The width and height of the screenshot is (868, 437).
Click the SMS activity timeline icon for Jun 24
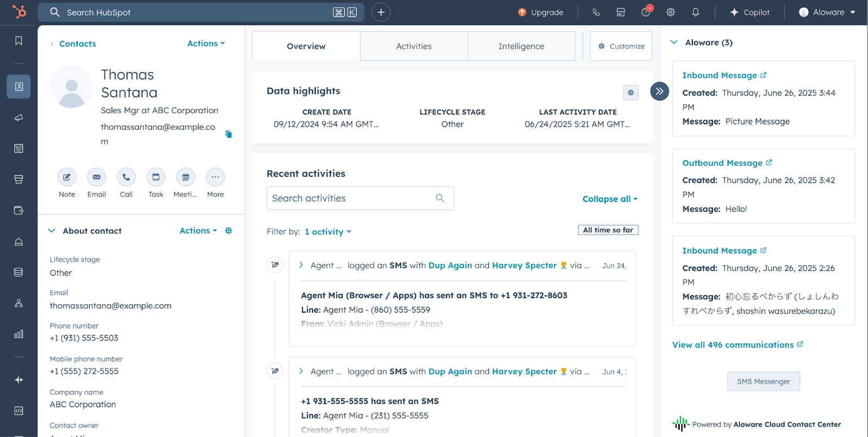coord(275,265)
